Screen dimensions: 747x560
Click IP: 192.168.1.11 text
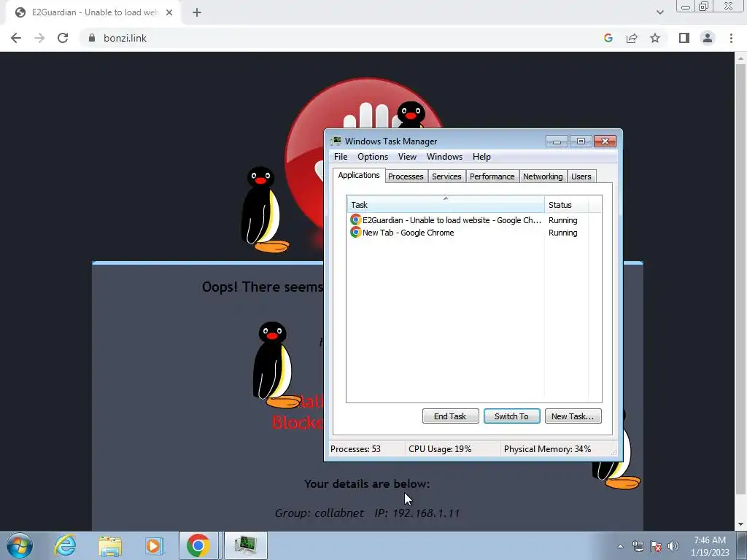click(x=417, y=513)
